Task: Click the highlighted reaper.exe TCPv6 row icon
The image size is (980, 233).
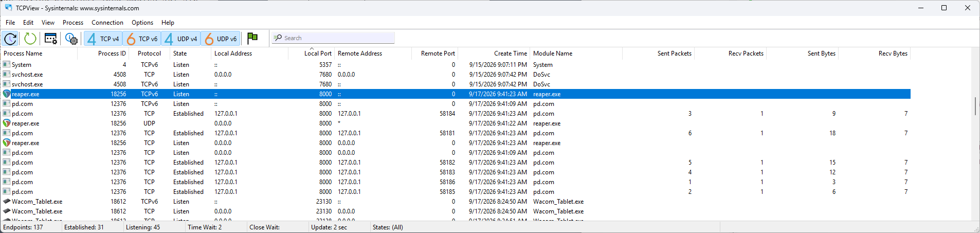Action: pos(7,94)
